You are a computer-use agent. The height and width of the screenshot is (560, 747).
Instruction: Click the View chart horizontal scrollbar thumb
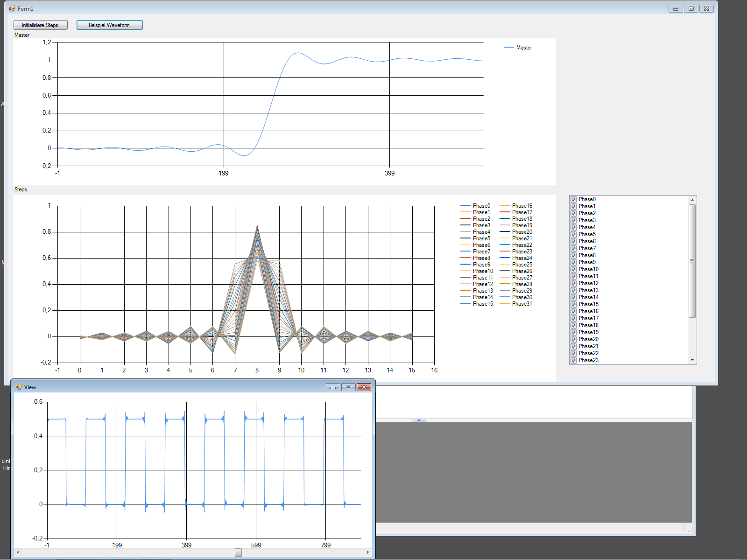pos(238,553)
